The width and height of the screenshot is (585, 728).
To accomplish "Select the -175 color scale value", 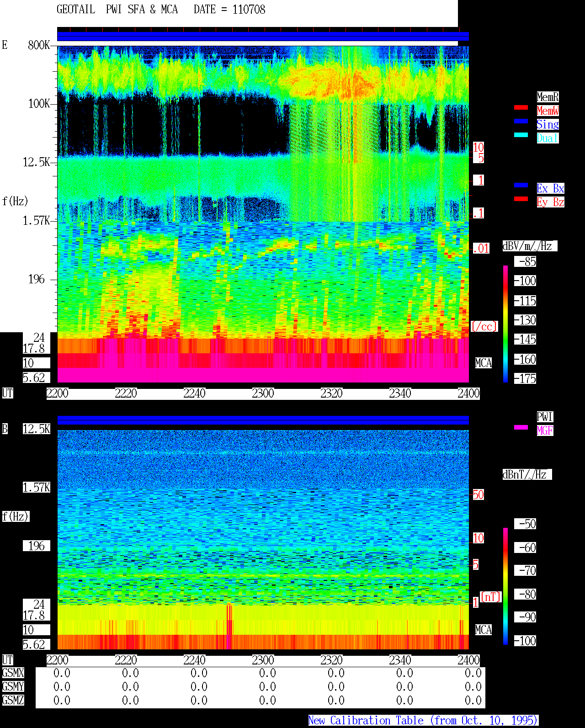I will [x=525, y=379].
